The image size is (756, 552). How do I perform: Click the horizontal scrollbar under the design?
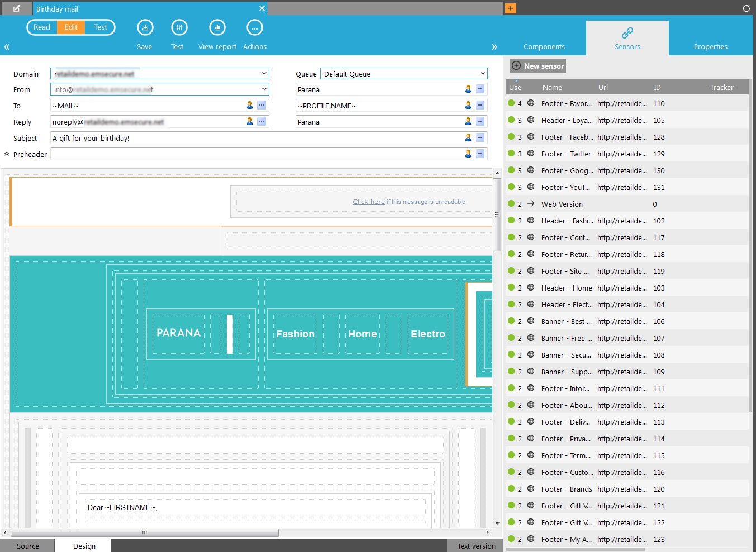(144, 532)
